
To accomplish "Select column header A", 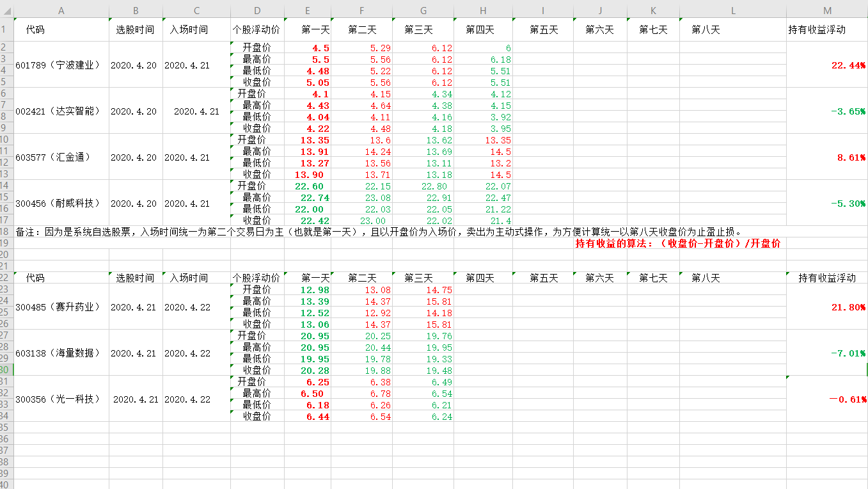I will tap(61, 11).
